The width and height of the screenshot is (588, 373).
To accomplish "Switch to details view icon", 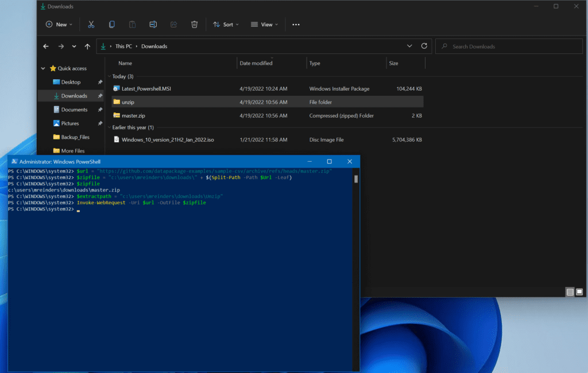I will [570, 292].
